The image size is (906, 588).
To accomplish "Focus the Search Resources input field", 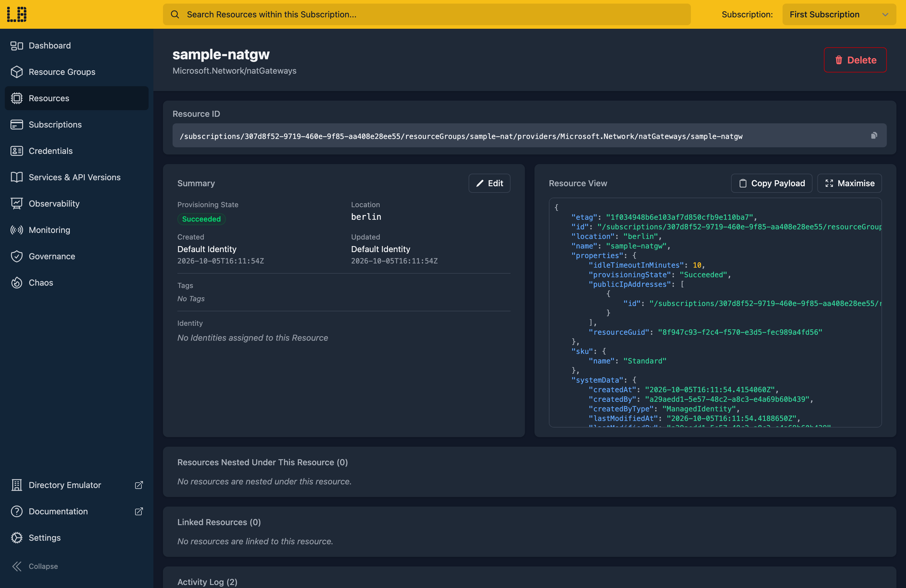I will (x=427, y=14).
